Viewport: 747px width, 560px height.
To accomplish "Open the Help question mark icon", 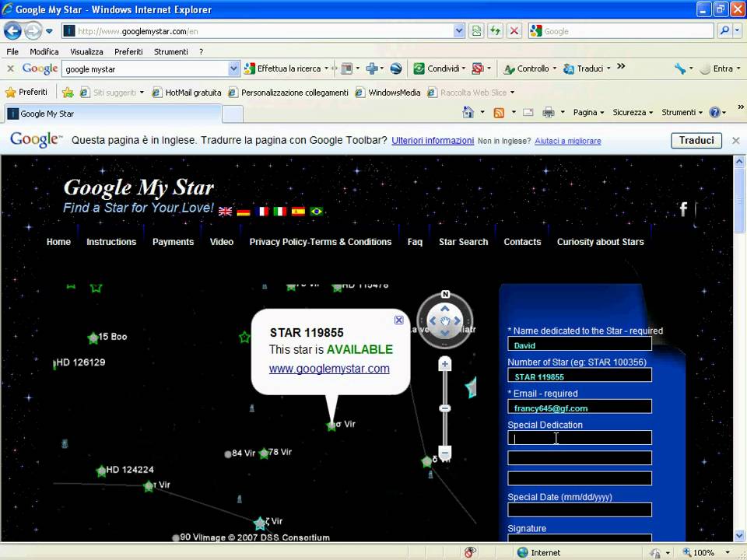I will click(714, 112).
